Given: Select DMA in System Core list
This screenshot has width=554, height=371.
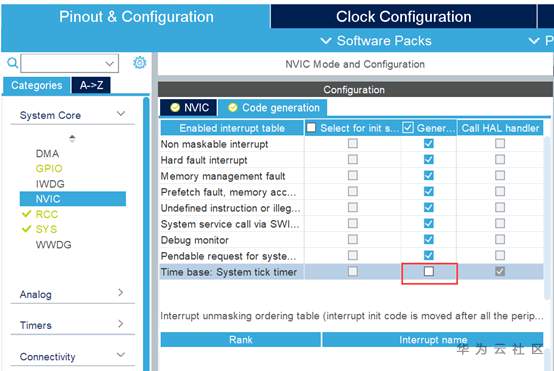Looking at the screenshot, I should tap(47, 154).
